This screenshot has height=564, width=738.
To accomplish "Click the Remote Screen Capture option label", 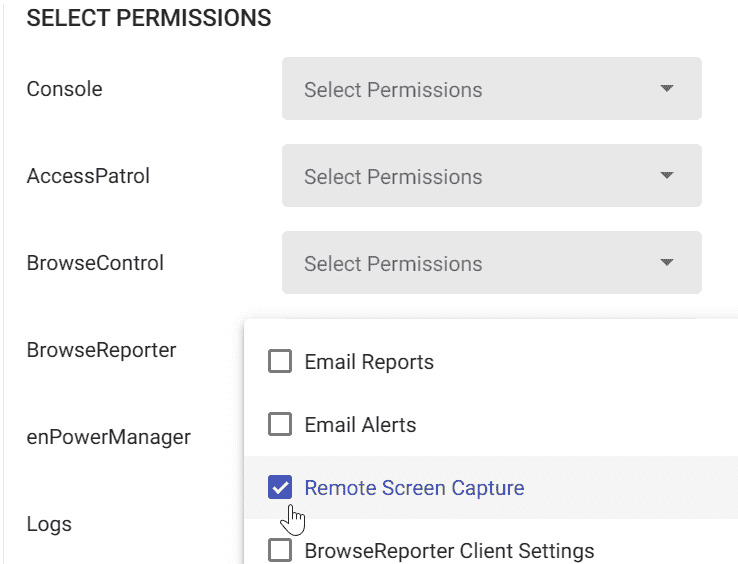I will (x=414, y=488).
